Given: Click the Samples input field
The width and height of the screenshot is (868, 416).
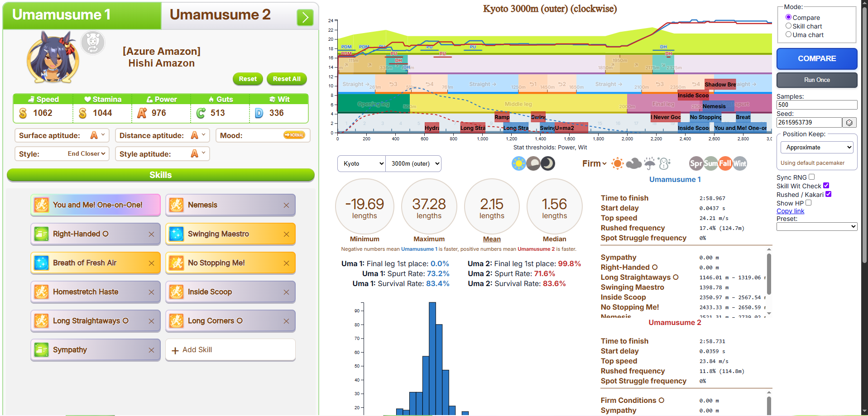Looking at the screenshot, I should point(817,105).
